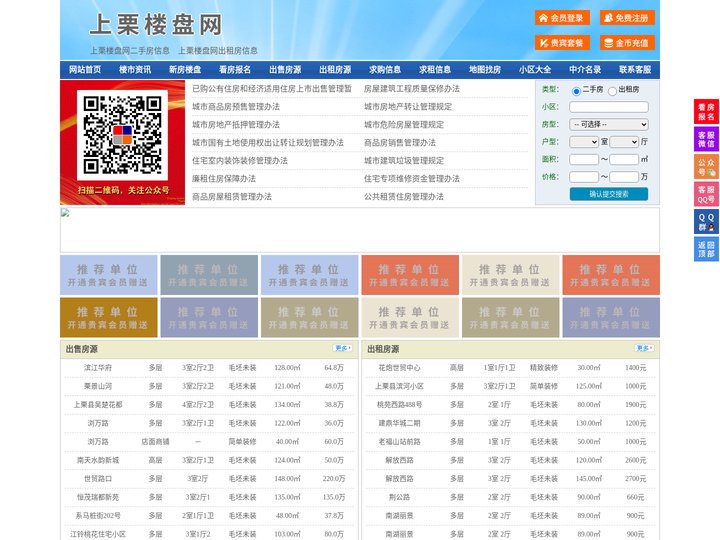The image size is (720, 540).
Task: Open the 上栗县滨河小区 rental listing
Action: (x=399, y=386)
